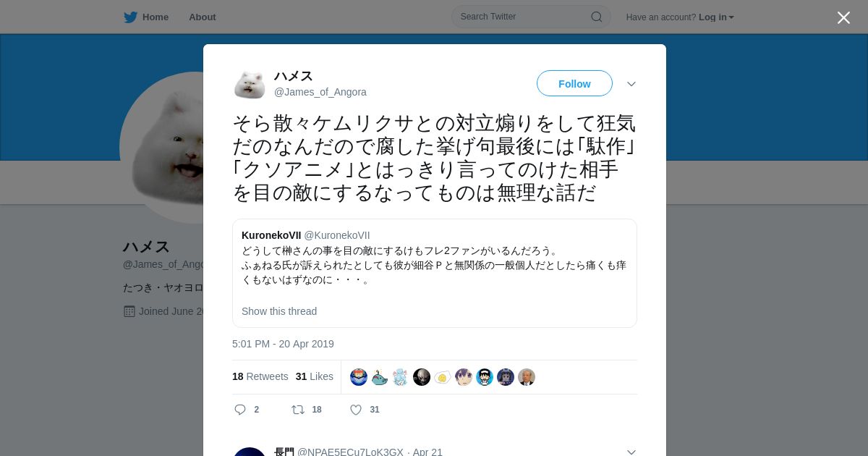The height and width of the screenshot is (456, 868).
Task: Click the reply speech bubble icon
Action: [x=240, y=410]
